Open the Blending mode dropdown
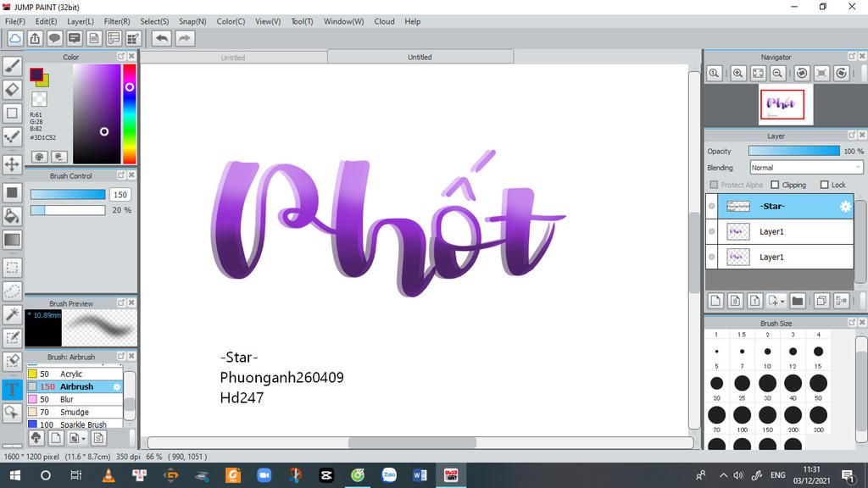 point(806,168)
